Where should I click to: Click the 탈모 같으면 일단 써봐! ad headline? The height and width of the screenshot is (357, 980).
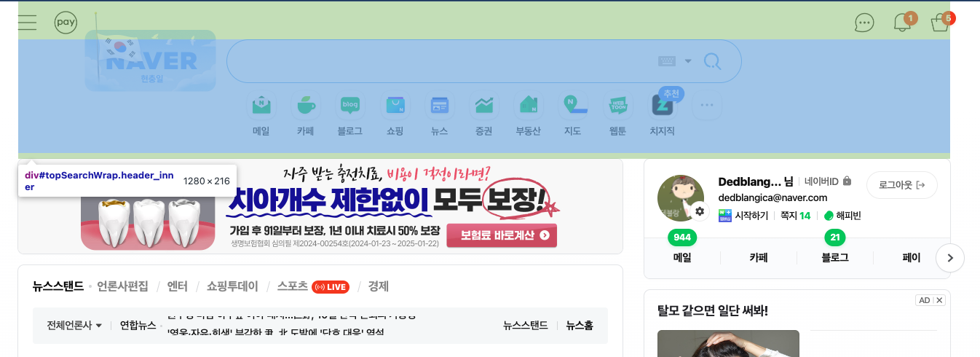(x=713, y=311)
